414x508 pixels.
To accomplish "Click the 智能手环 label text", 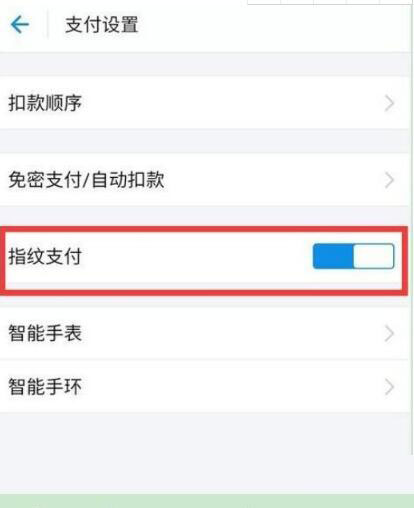I will click(x=45, y=387).
